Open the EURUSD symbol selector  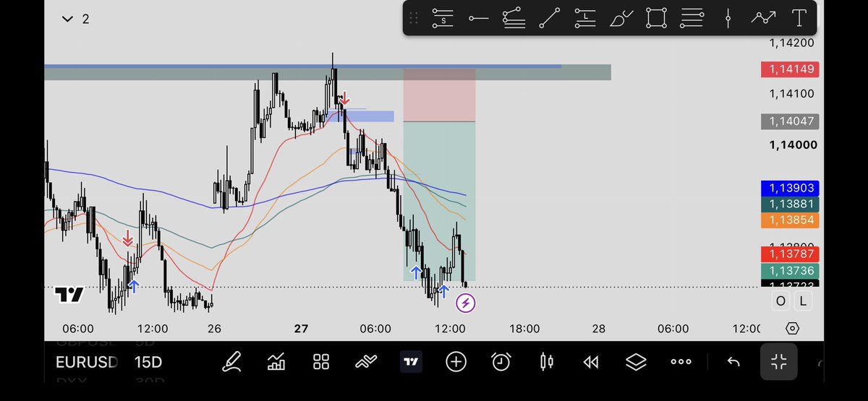[x=87, y=362]
